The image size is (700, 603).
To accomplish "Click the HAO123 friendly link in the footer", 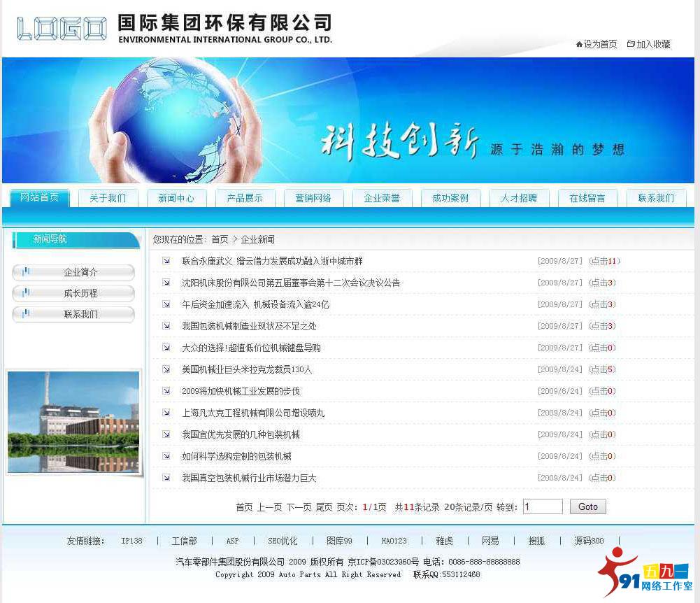I will point(394,541).
